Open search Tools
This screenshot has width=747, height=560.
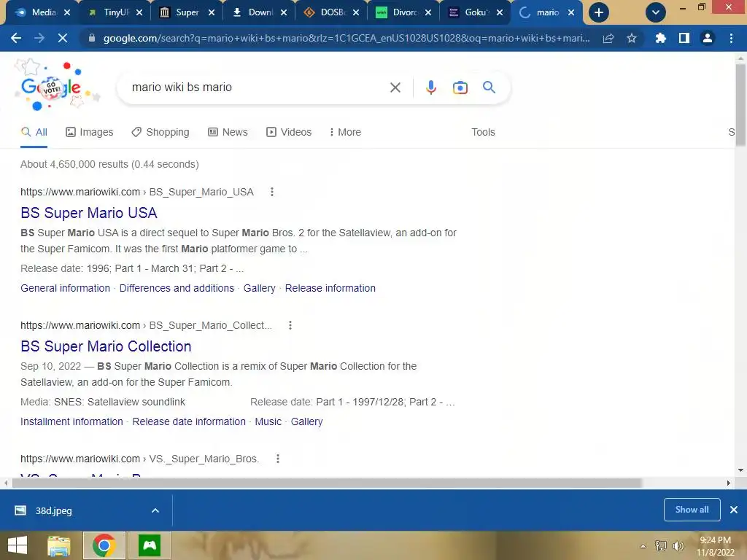(x=483, y=132)
